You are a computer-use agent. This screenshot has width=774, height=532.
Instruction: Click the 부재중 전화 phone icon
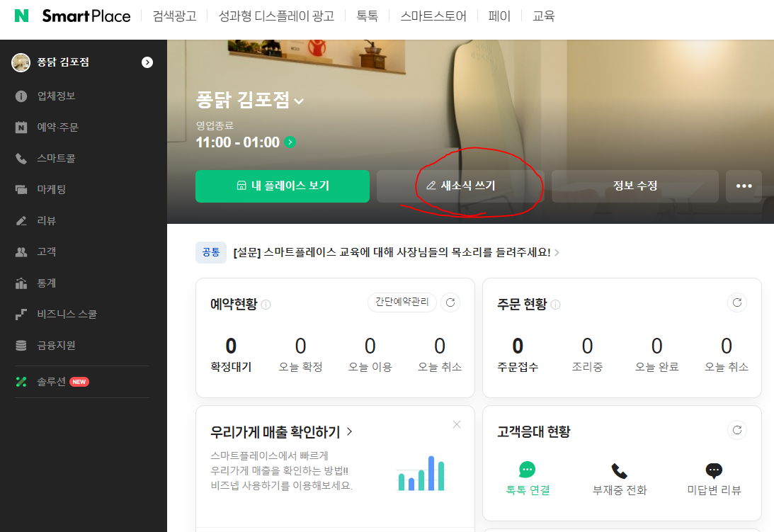point(619,470)
